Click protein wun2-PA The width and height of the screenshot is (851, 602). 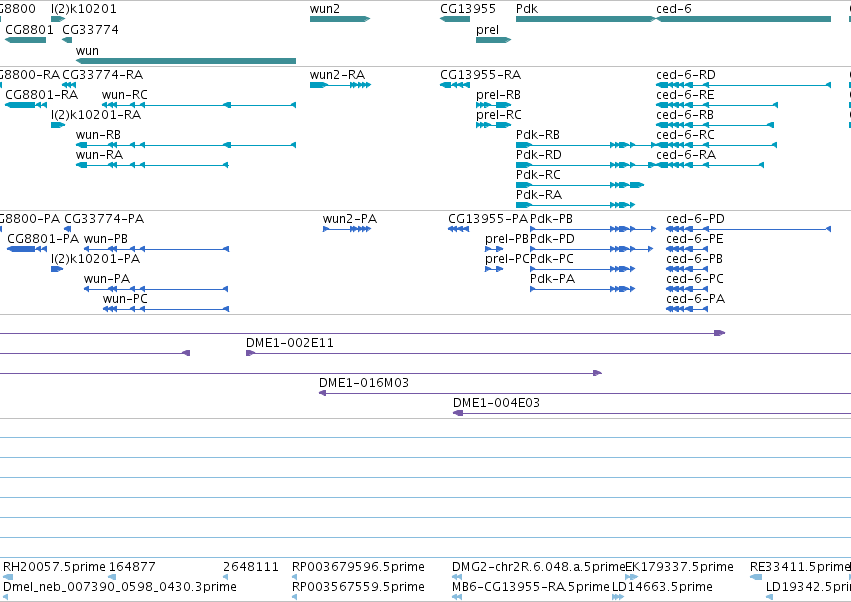click(x=350, y=219)
